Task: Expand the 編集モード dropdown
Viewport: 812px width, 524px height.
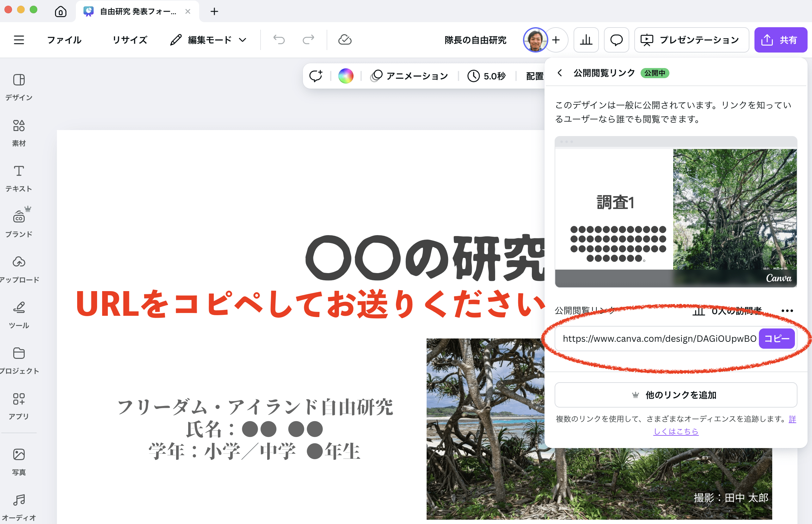Action: pyautogui.click(x=208, y=40)
